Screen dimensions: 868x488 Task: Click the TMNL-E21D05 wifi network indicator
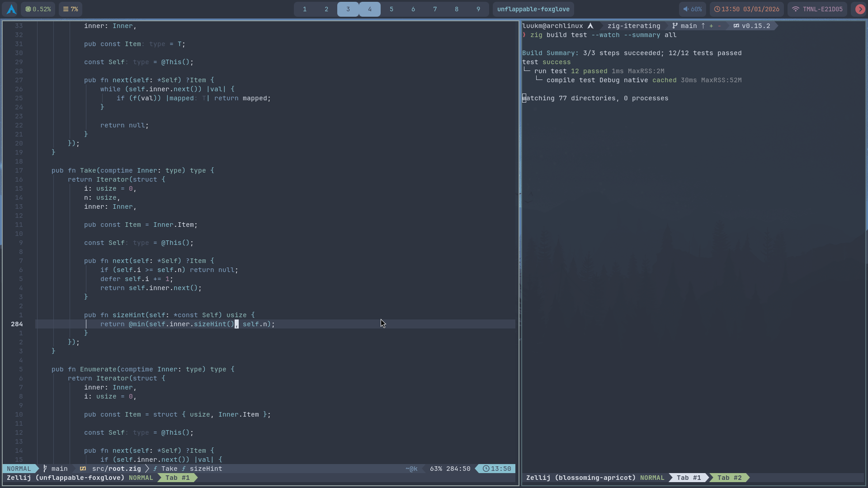(817, 9)
